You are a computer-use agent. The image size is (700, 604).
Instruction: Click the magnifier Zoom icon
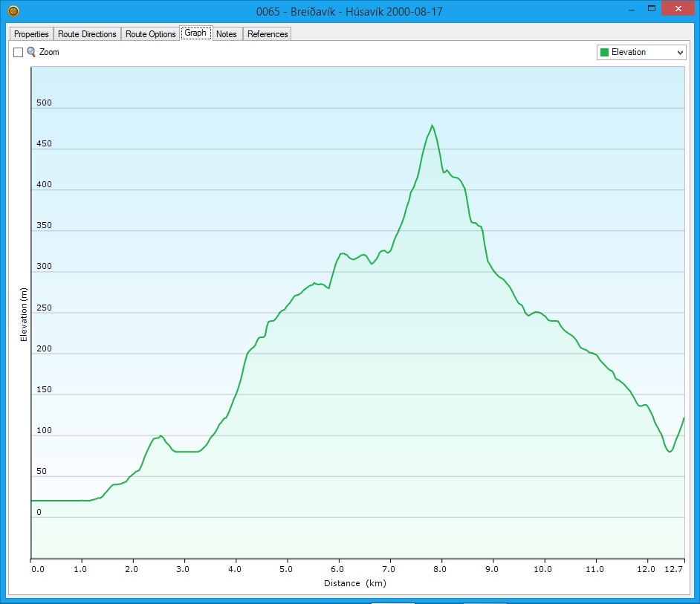click(31, 52)
